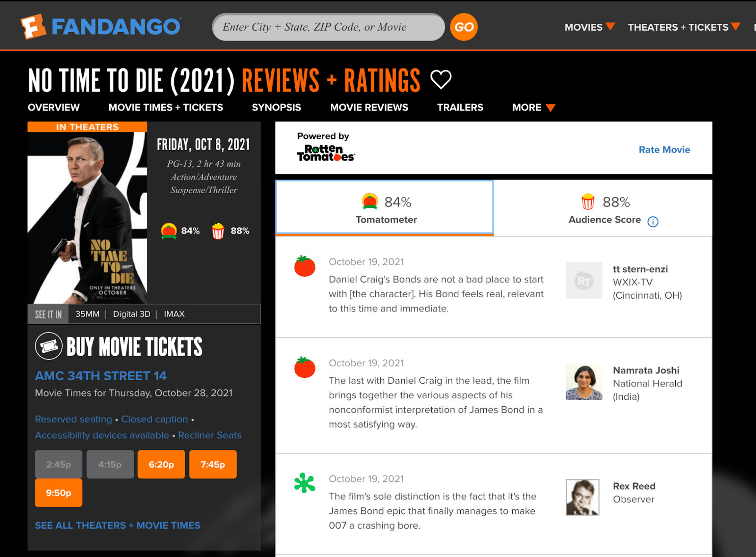Image resolution: width=756 pixels, height=557 pixels.
Task: Click the city, ZIP, or movie search field
Action: 328,27
